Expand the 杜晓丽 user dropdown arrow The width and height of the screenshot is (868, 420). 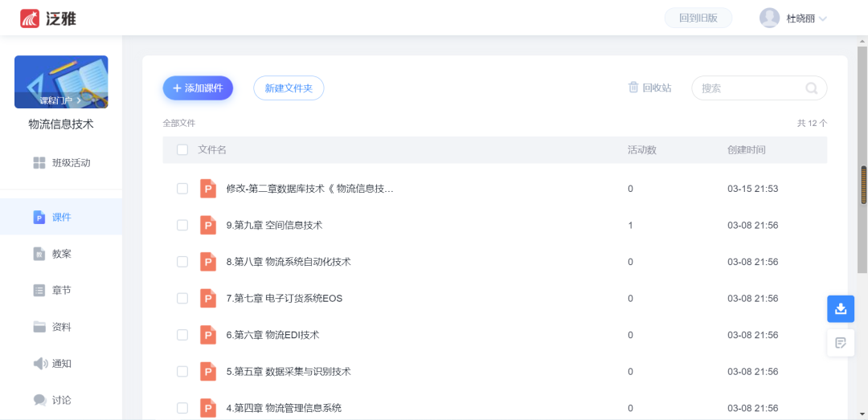pos(822,18)
